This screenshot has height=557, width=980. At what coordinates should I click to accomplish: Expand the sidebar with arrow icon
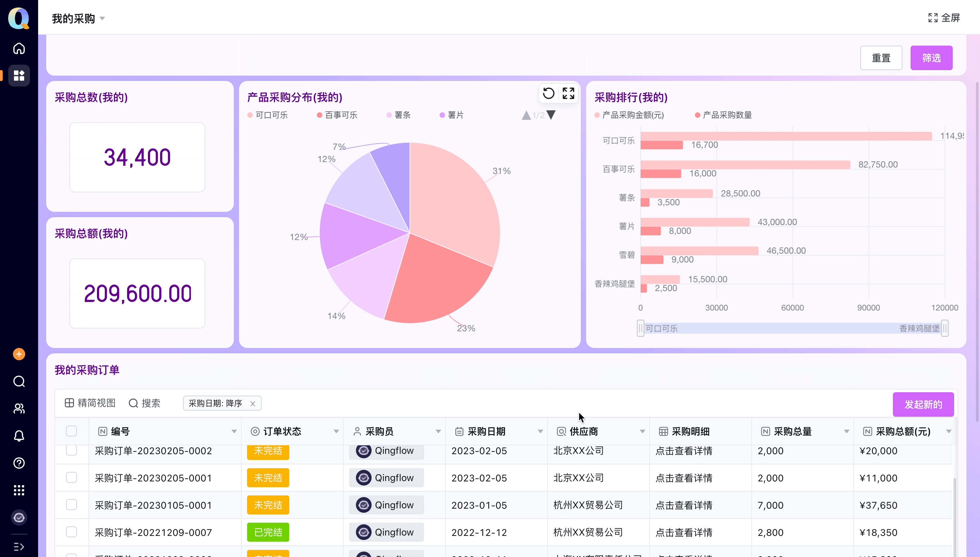[19, 546]
